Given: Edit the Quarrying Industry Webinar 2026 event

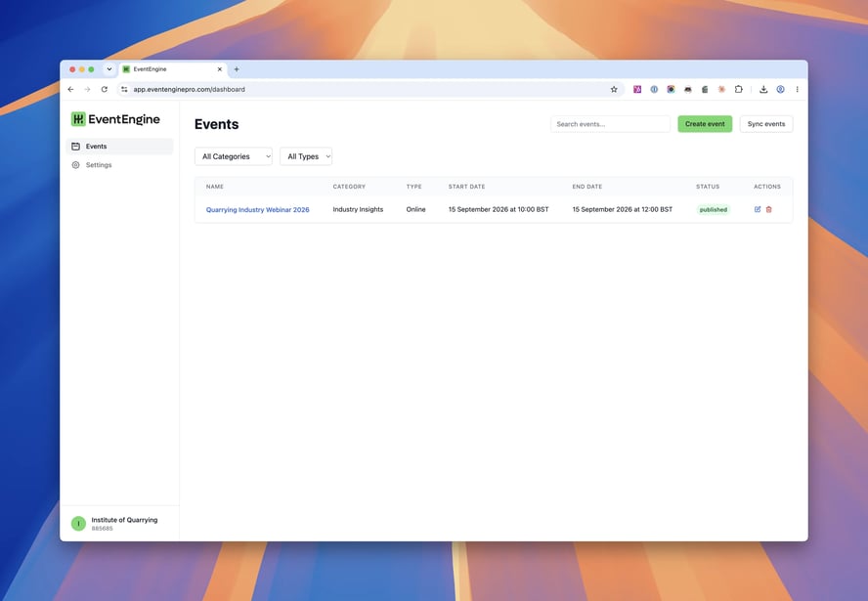Looking at the screenshot, I should pos(758,209).
